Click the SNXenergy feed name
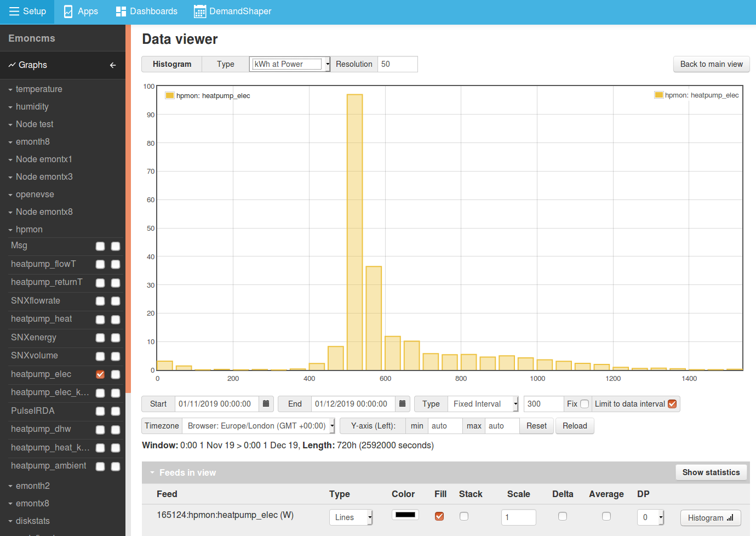The width and height of the screenshot is (756, 536). [x=33, y=338]
